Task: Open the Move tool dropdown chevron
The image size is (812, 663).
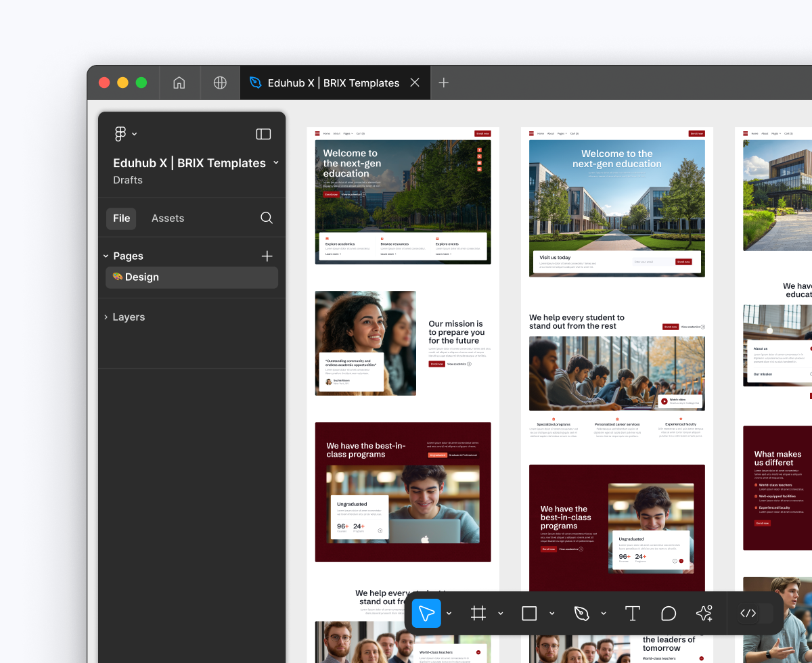Action: pyautogui.click(x=449, y=614)
